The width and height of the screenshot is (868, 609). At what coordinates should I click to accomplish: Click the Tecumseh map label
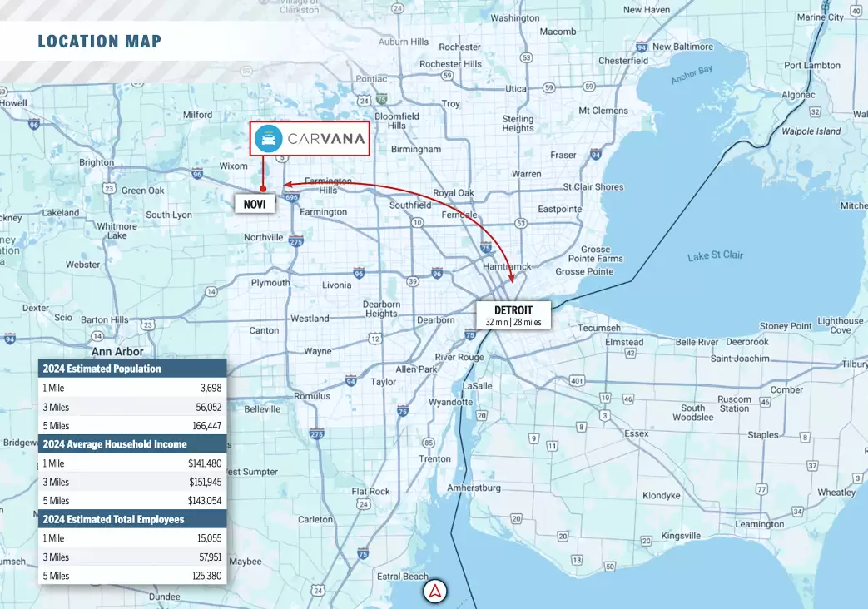tap(599, 328)
